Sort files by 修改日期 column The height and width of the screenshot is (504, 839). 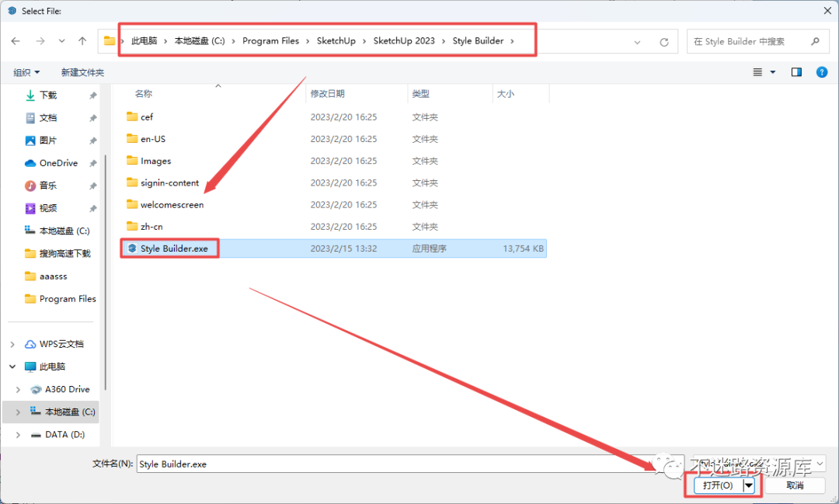(328, 94)
